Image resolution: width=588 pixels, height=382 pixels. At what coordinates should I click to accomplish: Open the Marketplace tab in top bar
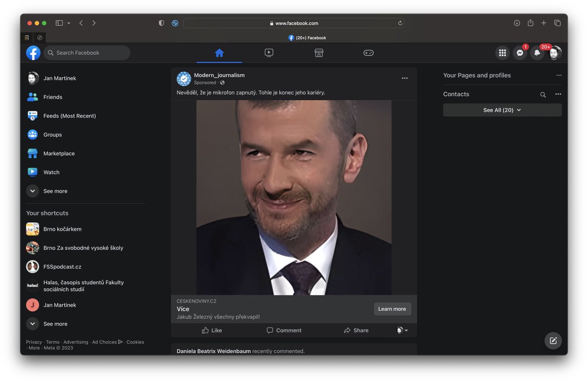tap(319, 53)
